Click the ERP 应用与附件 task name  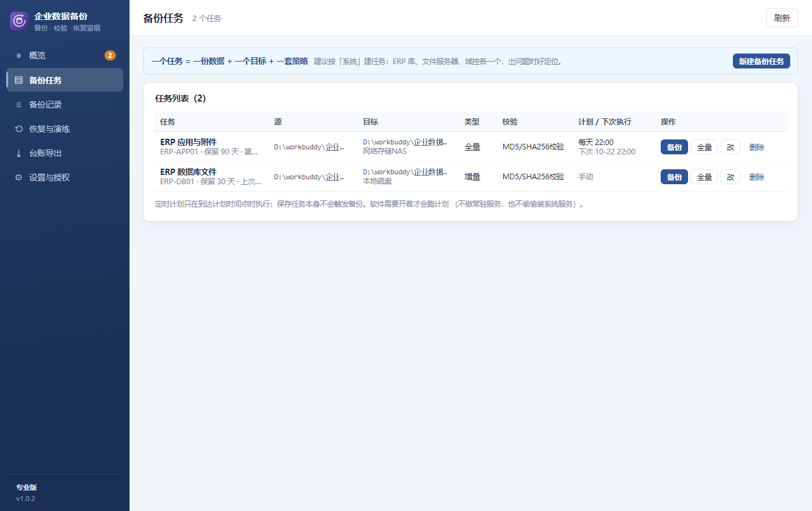tap(188, 142)
